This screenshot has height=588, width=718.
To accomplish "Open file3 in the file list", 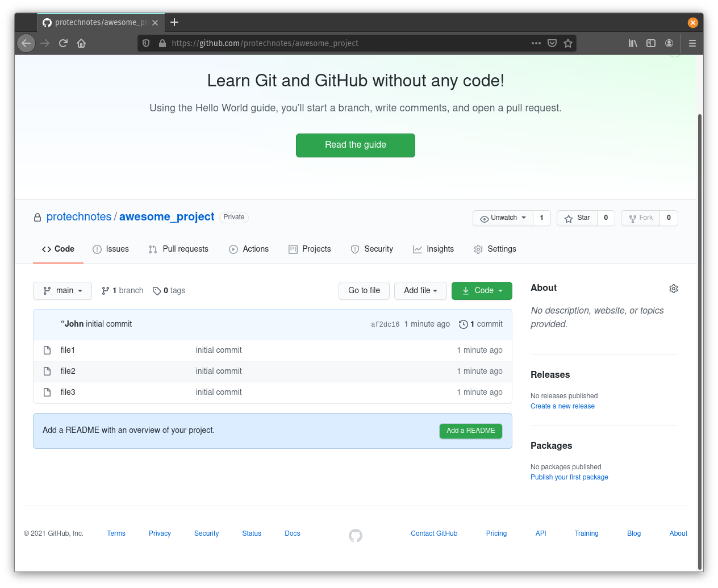I will point(68,393).
